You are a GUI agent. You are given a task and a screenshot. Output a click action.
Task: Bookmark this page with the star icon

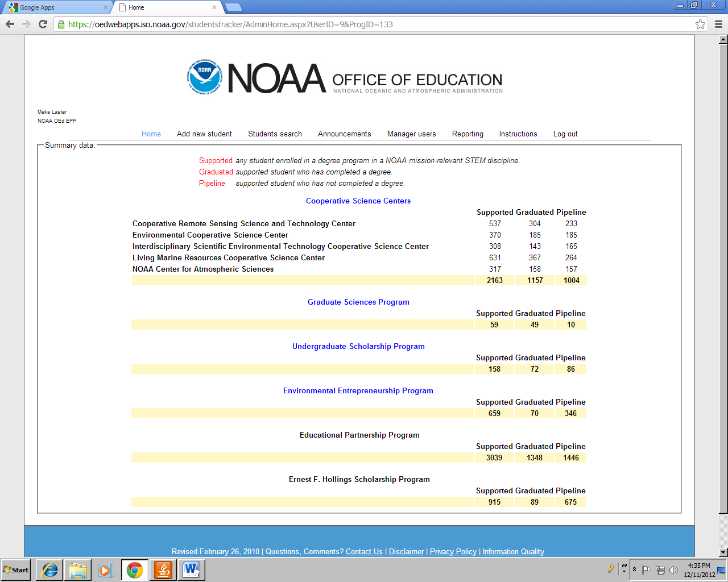[701, 24]
